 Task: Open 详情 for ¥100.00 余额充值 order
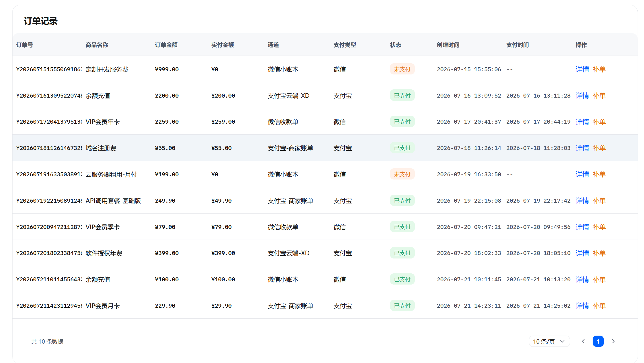pyautogui.click(x=582, y=279)
